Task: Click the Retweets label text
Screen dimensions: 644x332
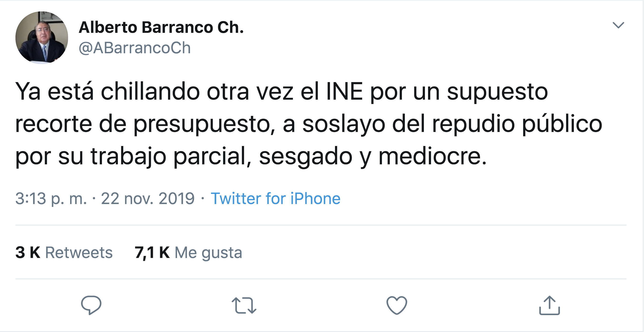Action: [x=79, y=252]
